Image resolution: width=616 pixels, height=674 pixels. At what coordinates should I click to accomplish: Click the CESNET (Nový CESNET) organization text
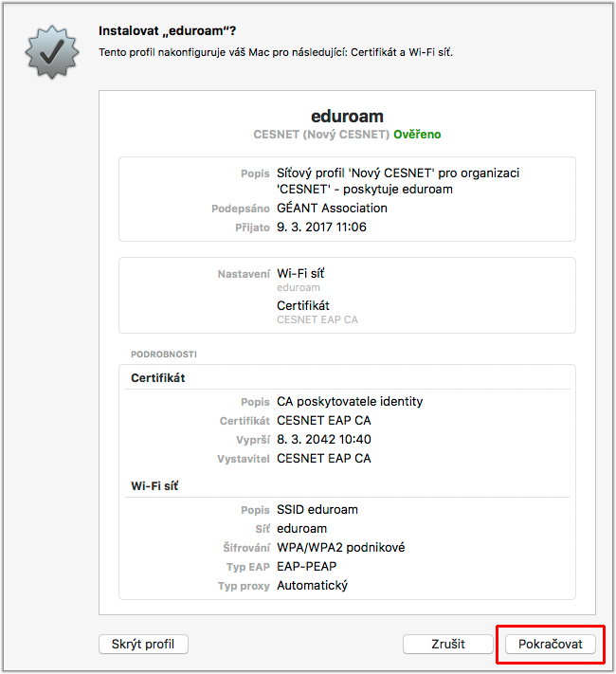[x=321, y=135]
